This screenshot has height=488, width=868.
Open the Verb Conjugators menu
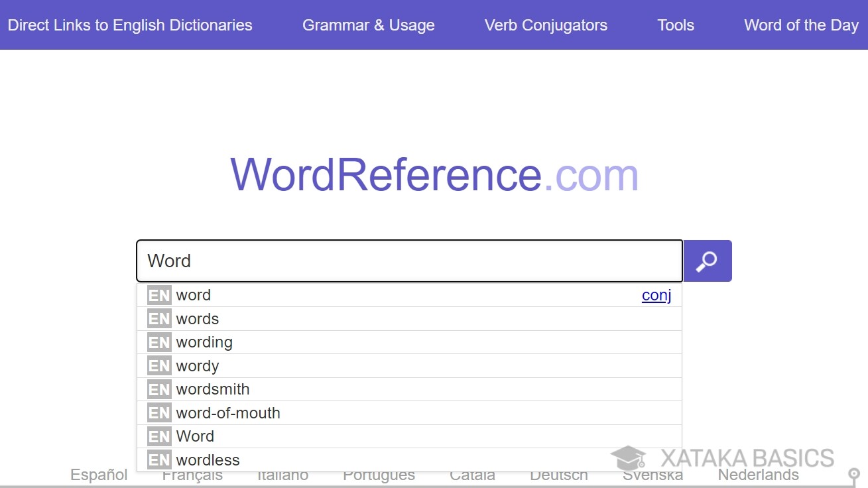pyautogui.click(x=546, y=25)
